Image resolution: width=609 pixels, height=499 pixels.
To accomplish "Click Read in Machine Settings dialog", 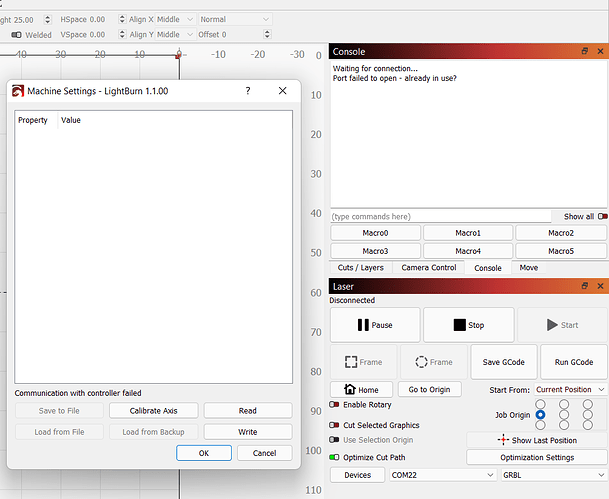I will (248, 410).
